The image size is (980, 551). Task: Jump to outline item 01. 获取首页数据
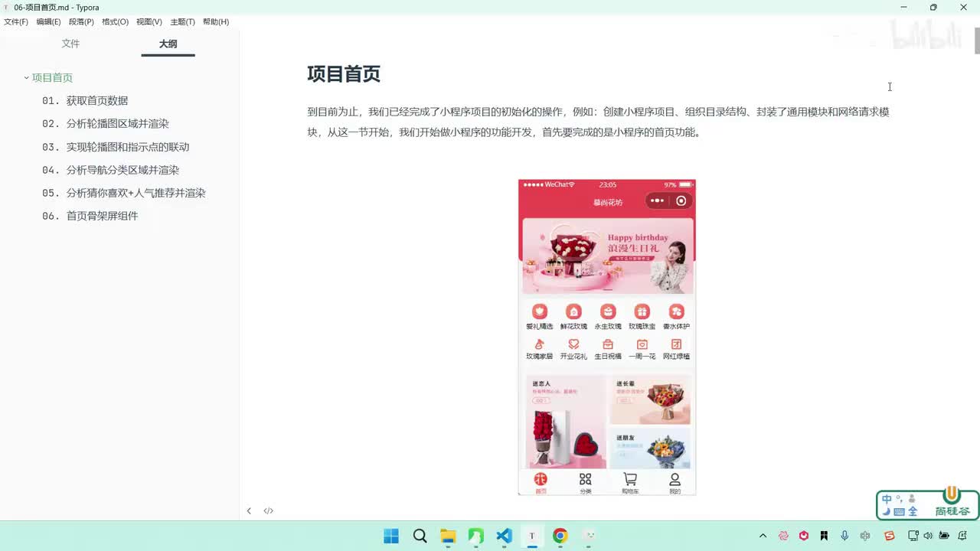coord(85,100)
